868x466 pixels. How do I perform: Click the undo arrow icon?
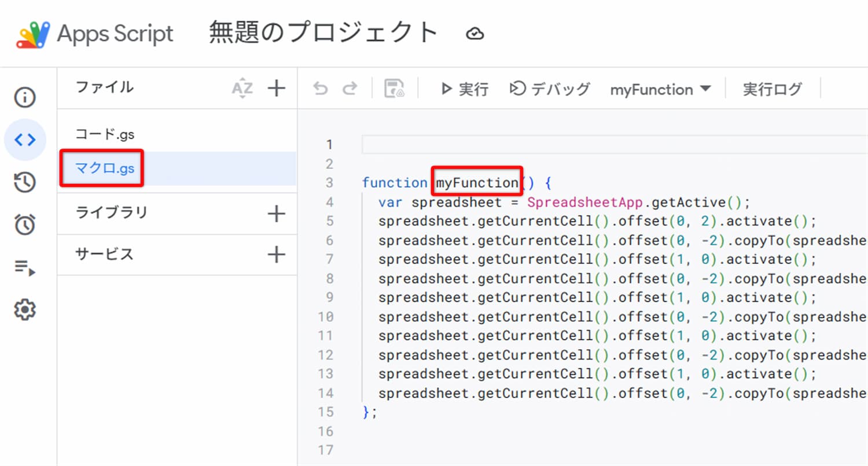[320, 88]
